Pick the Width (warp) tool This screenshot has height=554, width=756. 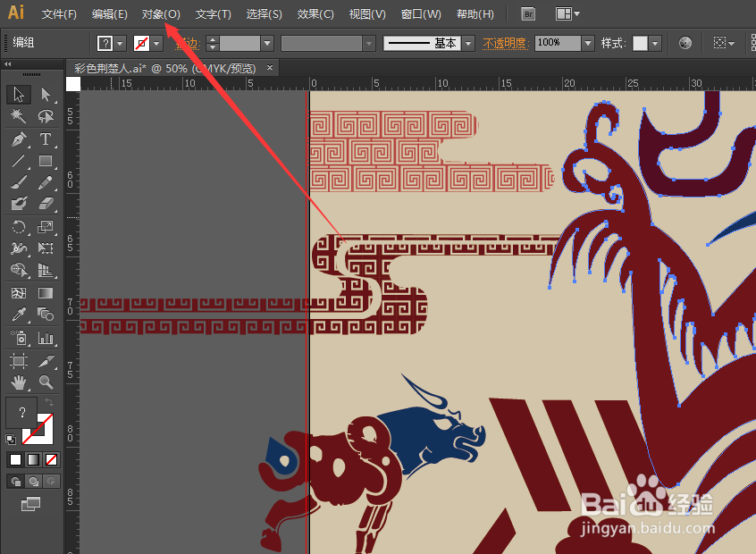19,248
